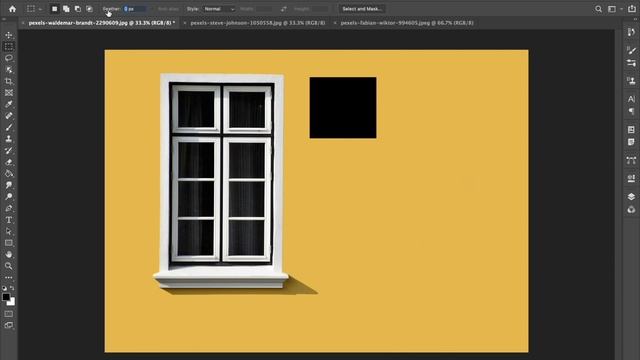
Task: Enable Add to Selection mode
Action: pyautogui.click(x=66, y=9)
